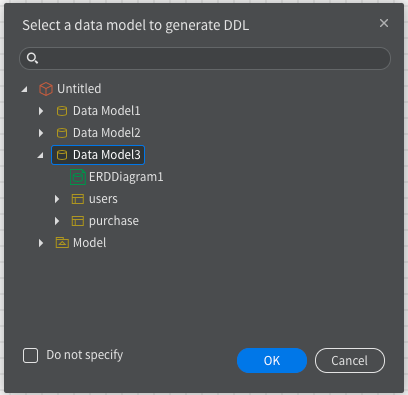Click the search magnifier icon
Viewport: 408px width, 395px height.
click(32, 58)
